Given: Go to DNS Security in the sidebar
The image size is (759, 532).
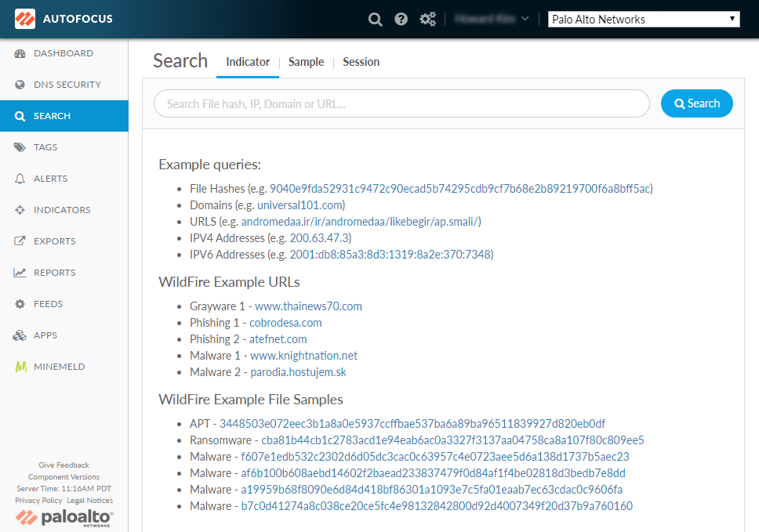Looking at the screenshot, I should pyautogui.click(x=67, y=85).
